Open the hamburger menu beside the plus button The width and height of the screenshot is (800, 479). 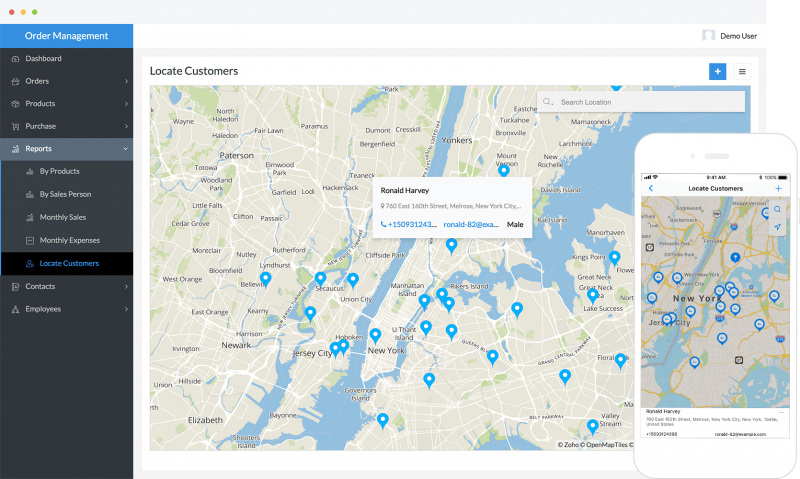click(x=742, y=71)
